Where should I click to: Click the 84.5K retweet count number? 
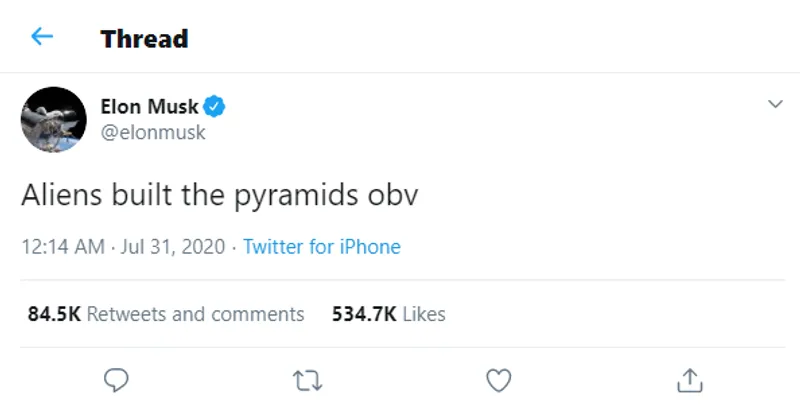click(54, 314)
